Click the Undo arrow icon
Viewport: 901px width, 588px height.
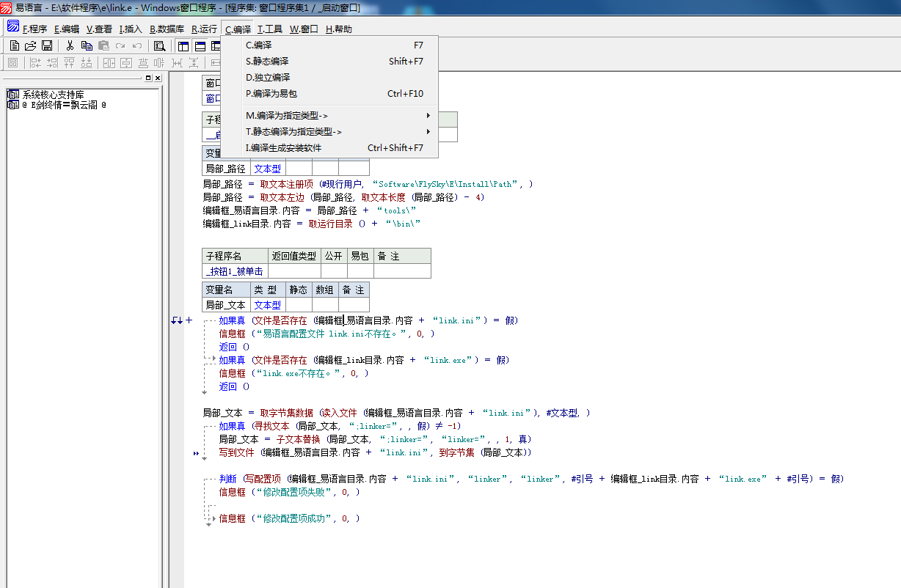point(137,45)
